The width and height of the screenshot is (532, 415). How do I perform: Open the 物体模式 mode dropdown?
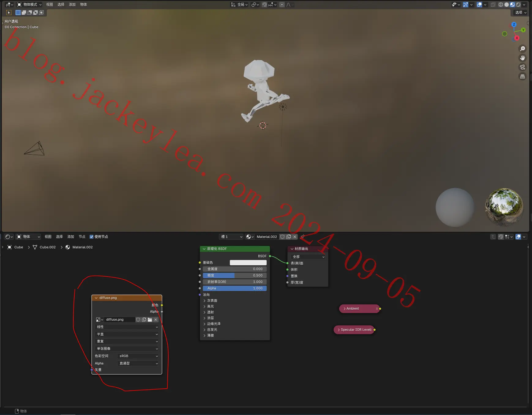click(29, 5)
